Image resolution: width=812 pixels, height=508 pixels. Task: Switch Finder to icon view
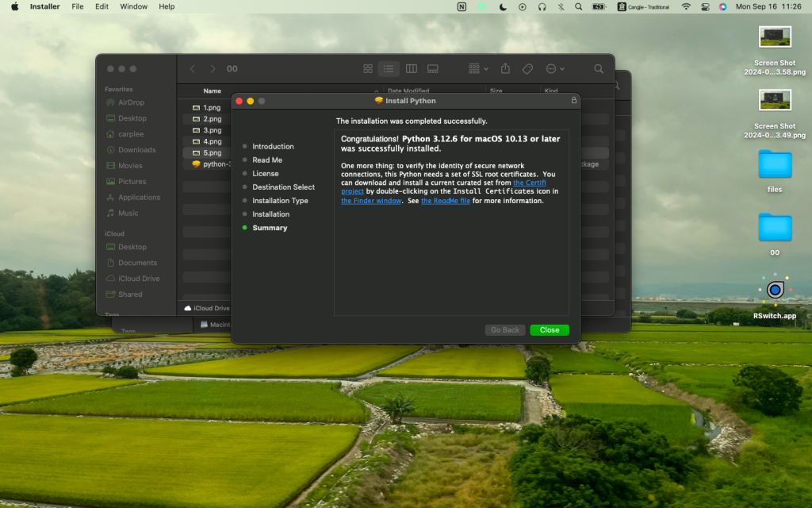[x=368, y=68]
